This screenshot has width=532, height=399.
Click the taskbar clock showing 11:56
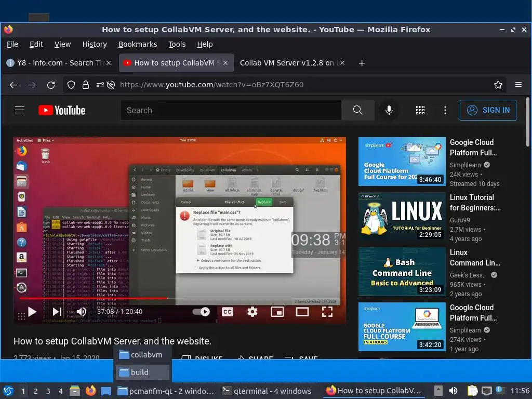(x=520, y=391)
